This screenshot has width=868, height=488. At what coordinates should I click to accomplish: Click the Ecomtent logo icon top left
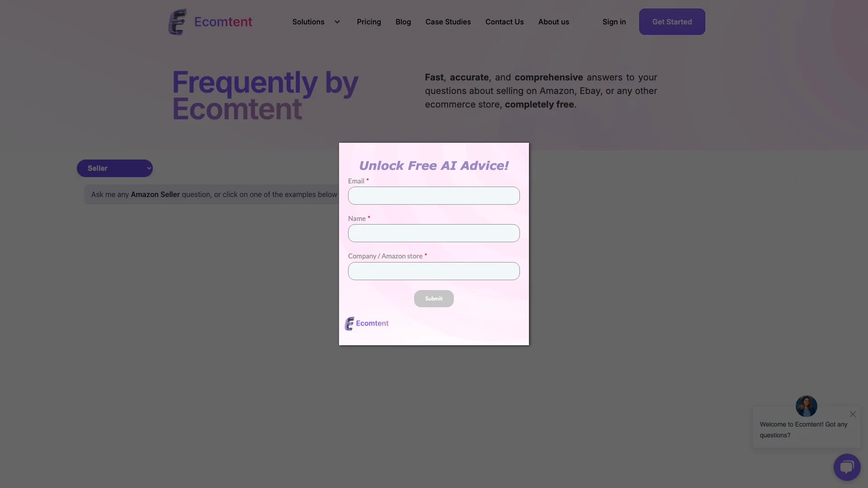(x=178, y=21)
